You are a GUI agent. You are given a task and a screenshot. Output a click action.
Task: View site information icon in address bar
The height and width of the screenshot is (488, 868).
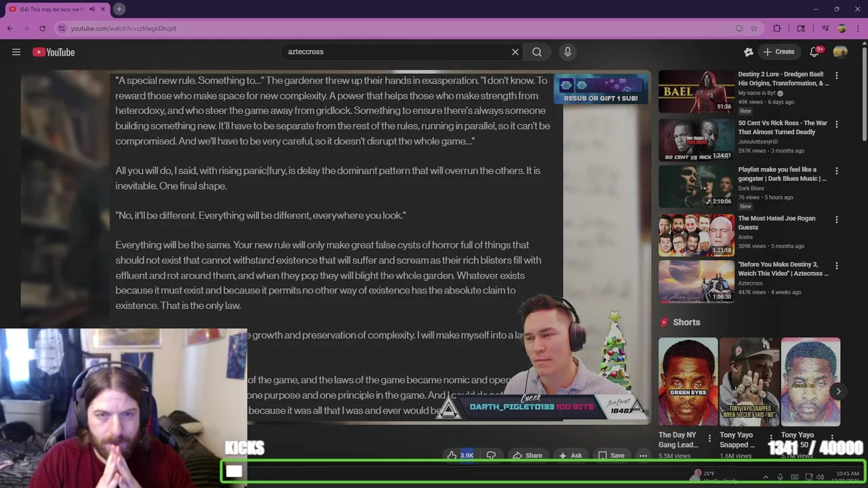[62, 28]
